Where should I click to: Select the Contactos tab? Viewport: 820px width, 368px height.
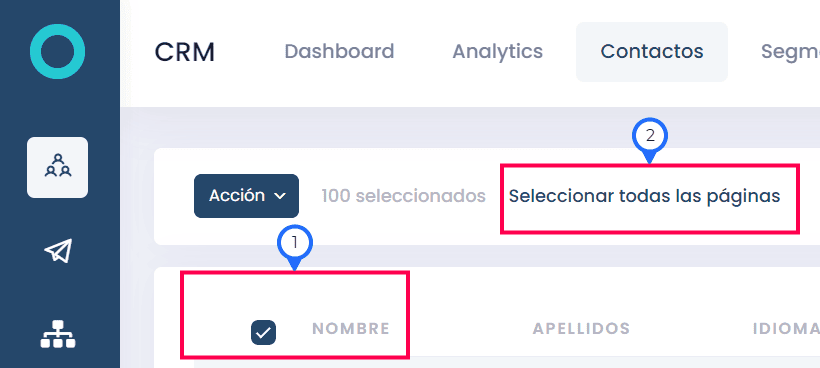click(x=652, y=52)
